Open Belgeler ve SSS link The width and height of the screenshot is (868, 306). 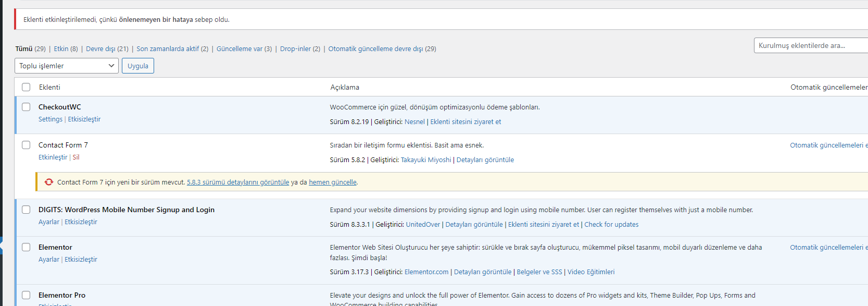pyautogui.click(x=539, y=272)
